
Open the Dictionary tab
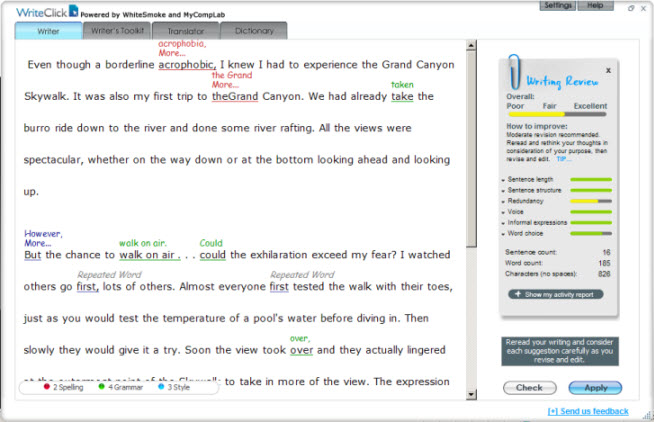253,31
